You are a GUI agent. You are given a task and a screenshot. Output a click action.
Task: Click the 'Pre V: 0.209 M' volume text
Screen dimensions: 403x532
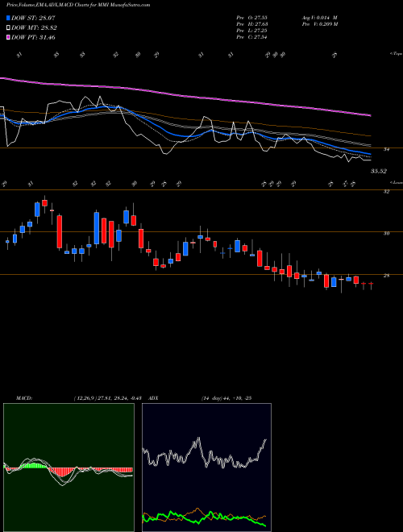319,24
